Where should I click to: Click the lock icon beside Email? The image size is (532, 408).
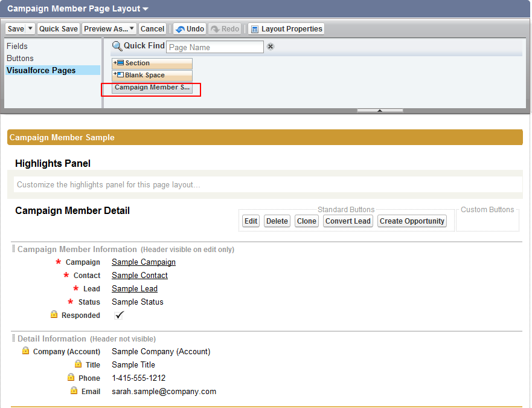(x=74, y=390)
